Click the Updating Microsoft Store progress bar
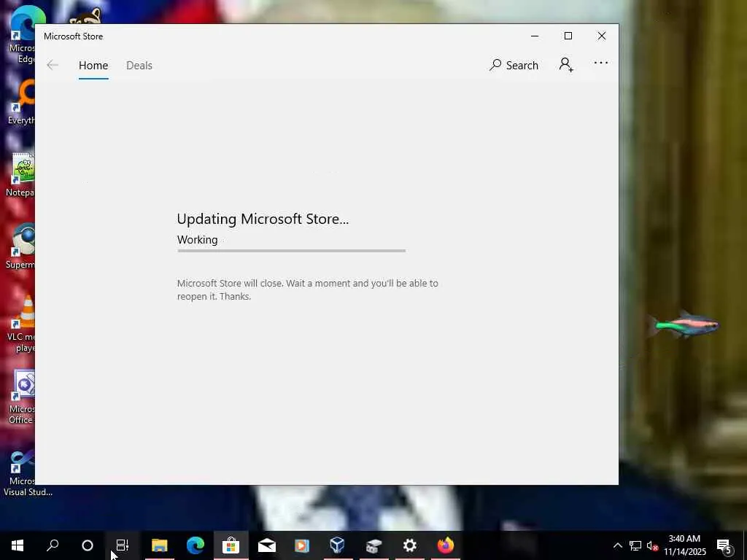The image size is (747, 560). pos(292,251)
